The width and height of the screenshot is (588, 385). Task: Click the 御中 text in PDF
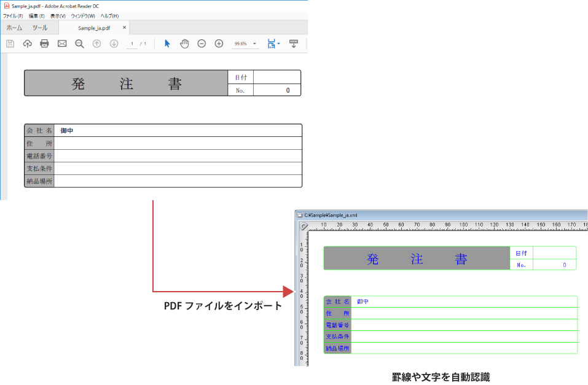[67, 130]
